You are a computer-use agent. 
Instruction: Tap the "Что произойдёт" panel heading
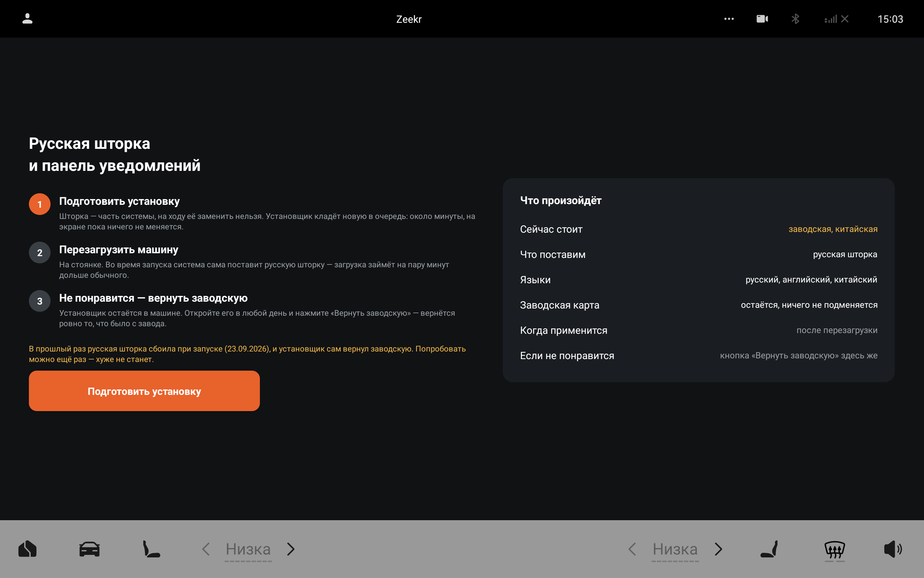click(561, 200)
